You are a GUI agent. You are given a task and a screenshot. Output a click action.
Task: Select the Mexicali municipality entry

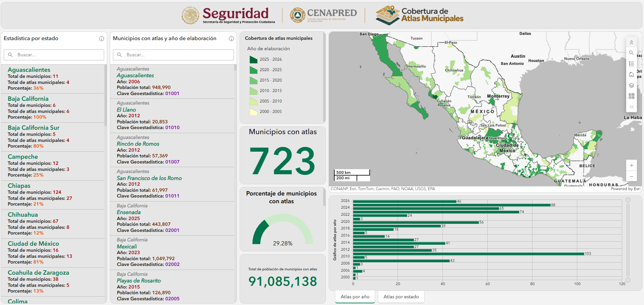click(x=172, y=252)
